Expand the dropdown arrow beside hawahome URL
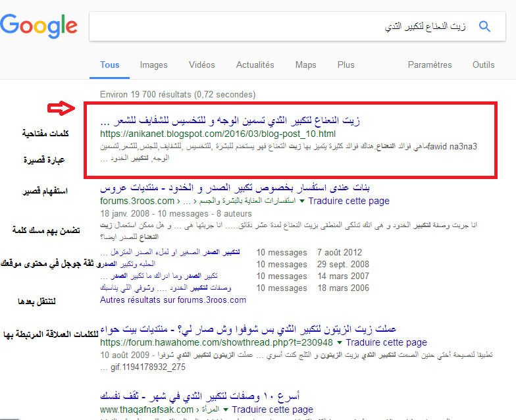The width and height of the screenshot is (516, 420). [x=340, y=342]
